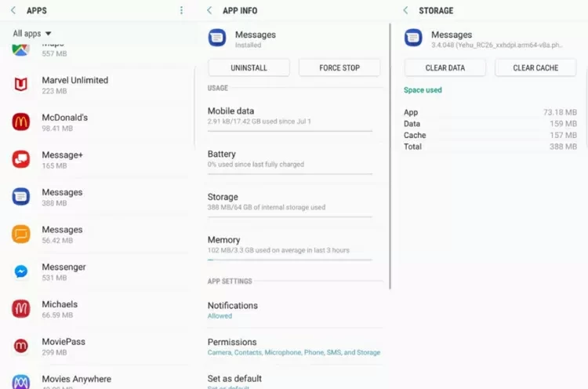Tap the blue Messages icon (388 MB)
This screenshot has height=389, width=588.
tap(21, 196)
